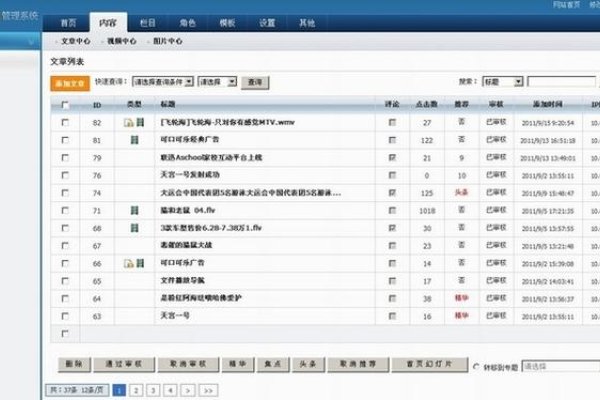Switch to the 其他 main tab
600x400 pixels.
(307, 23)
